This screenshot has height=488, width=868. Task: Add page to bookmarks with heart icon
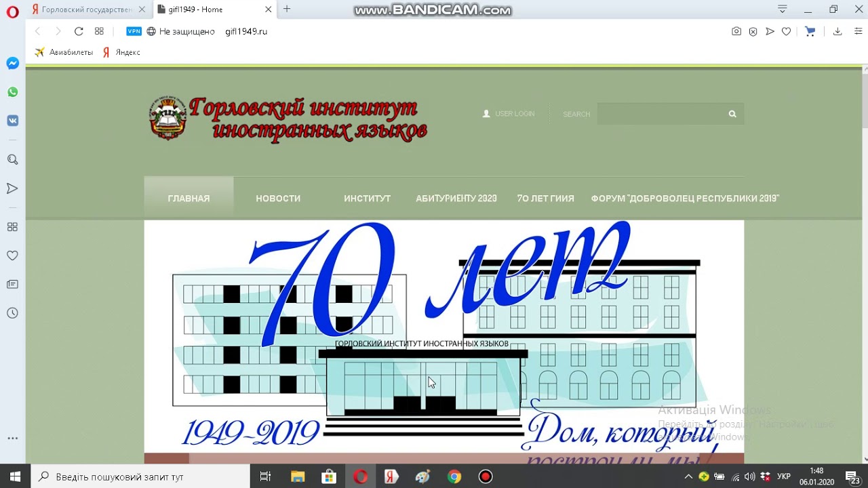point(786,31)
